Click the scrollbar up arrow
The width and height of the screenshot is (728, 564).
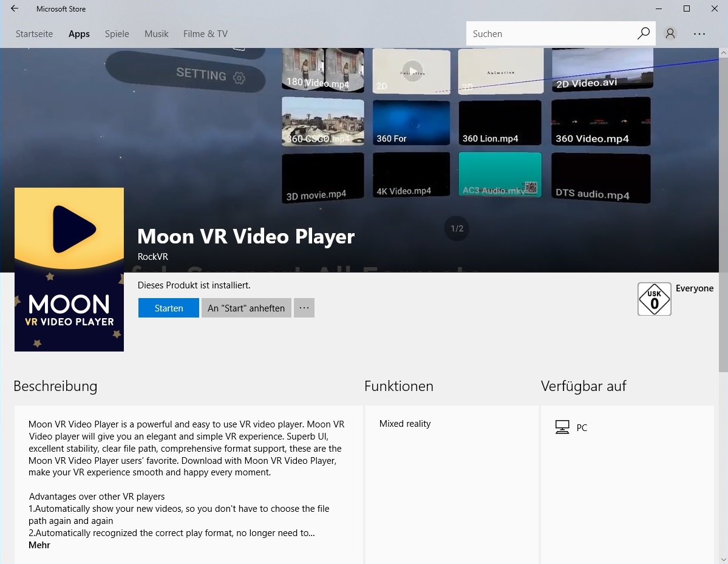point(723,53)
